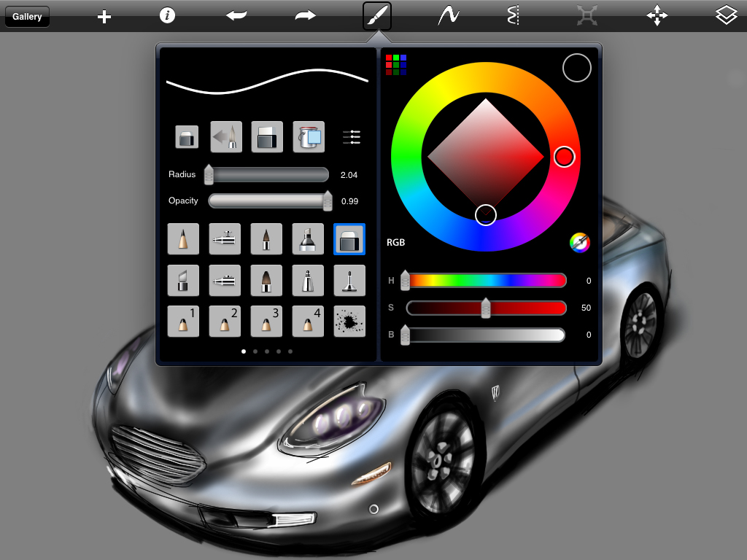Open the layers panel

[x=726, y=15]
